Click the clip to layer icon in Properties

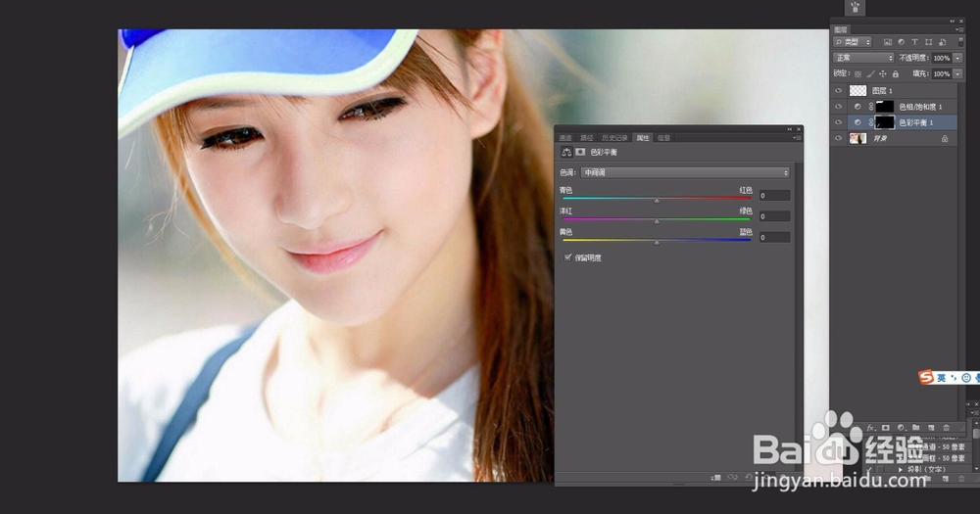716,478
